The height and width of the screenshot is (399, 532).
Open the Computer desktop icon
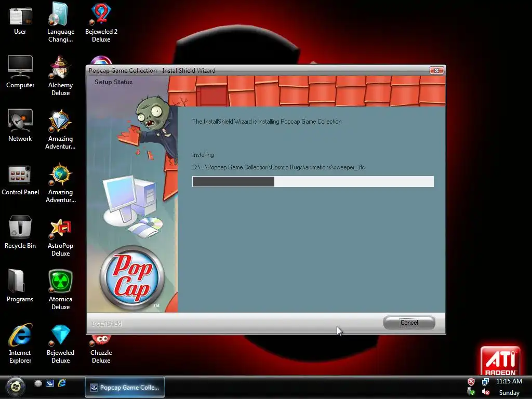point(20,72)
